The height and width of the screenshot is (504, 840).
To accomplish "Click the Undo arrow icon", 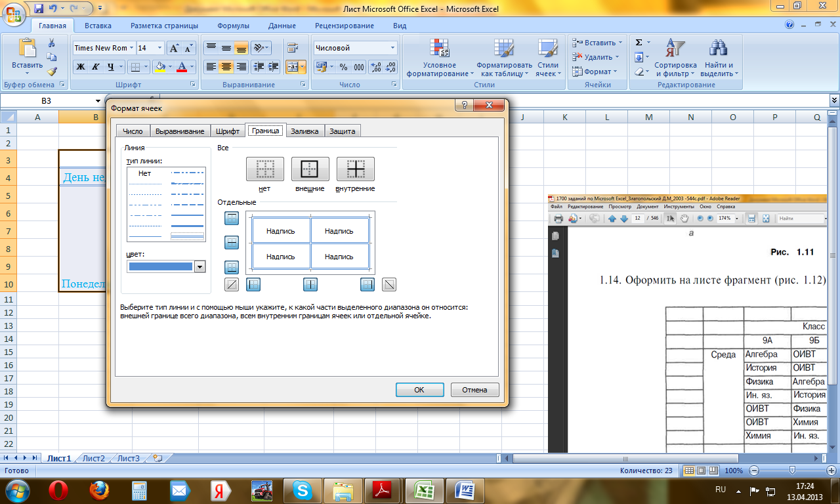I will coord(54,9).
